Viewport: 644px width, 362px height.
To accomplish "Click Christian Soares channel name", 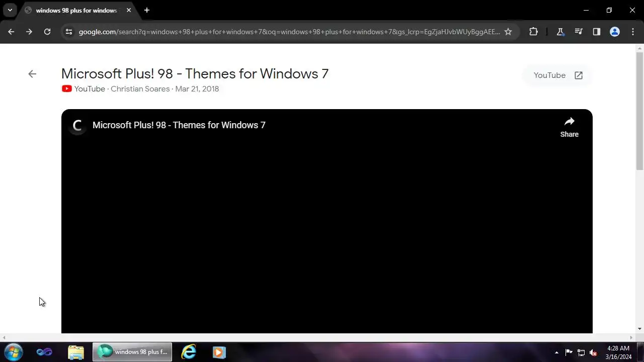I will 140,89.
